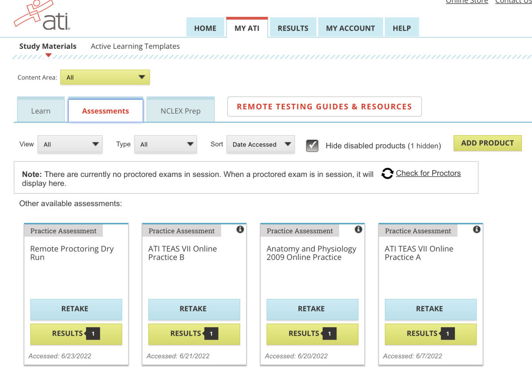Open info icon on ATI TEAS VII Practice A card
Image resolution: width=532 pixels, height=392 pixels.
477,229
